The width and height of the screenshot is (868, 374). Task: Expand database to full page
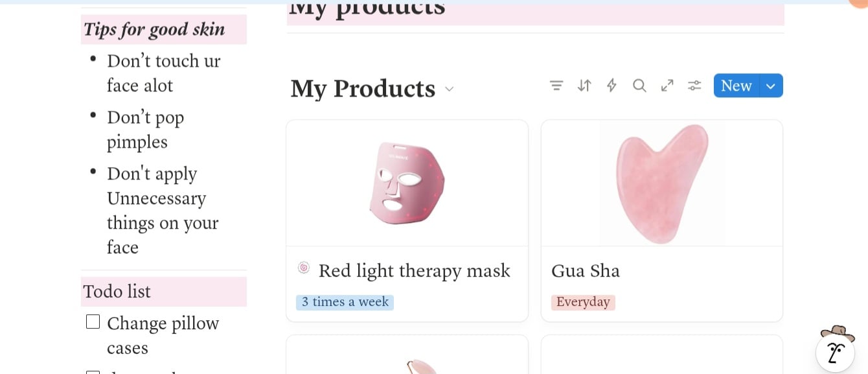click(667, 86)
